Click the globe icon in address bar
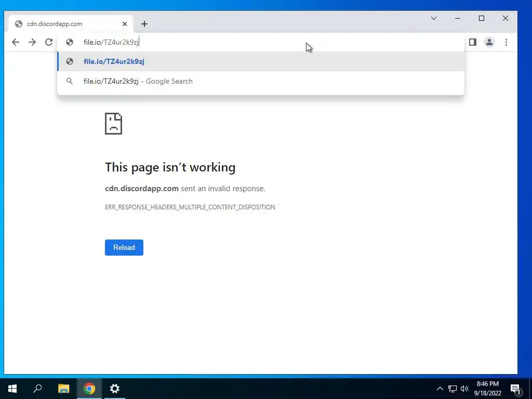Screen dimensions: 532x399 coord(70,42)
